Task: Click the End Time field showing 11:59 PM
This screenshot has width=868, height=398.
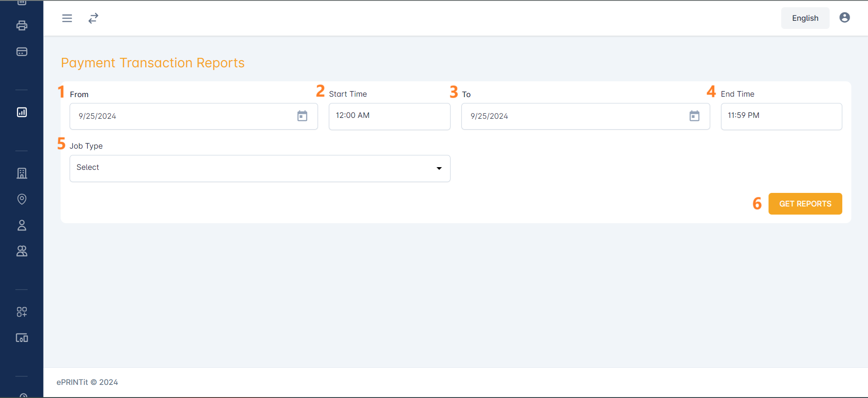Action: click(781, 116)
